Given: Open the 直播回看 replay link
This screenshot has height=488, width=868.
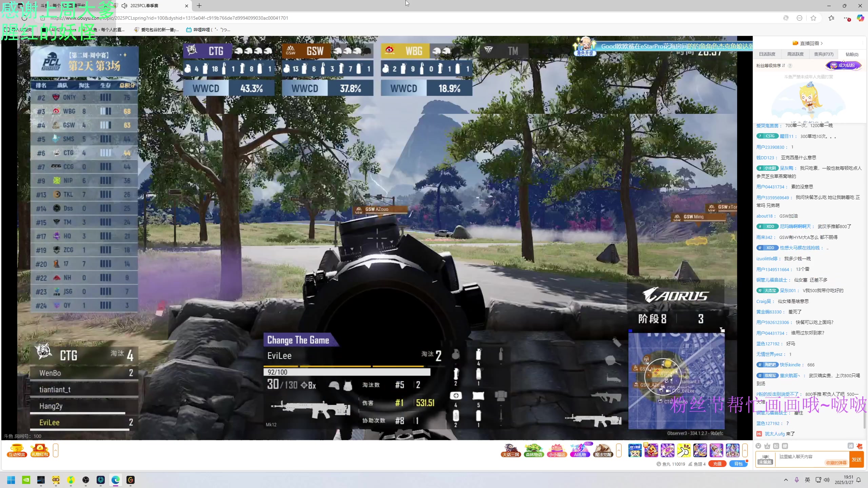Looking at the screenshot, I should point(808,43).
